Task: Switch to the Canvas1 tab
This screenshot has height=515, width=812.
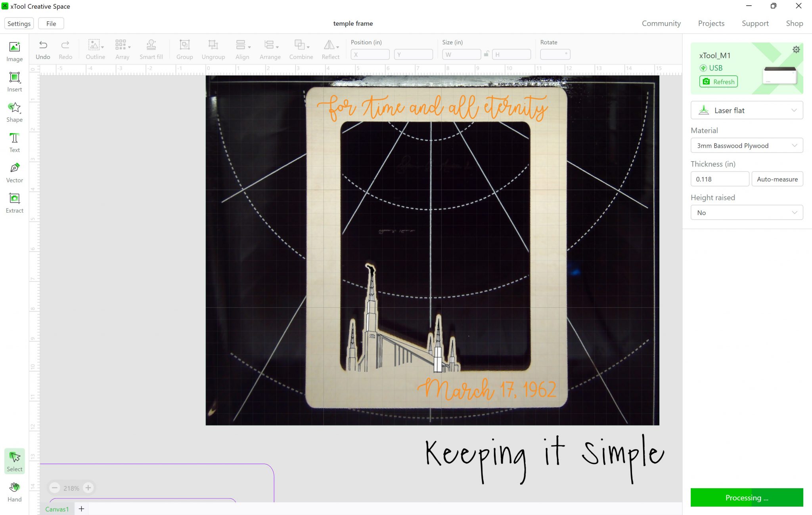Action: tap(57, 509)
